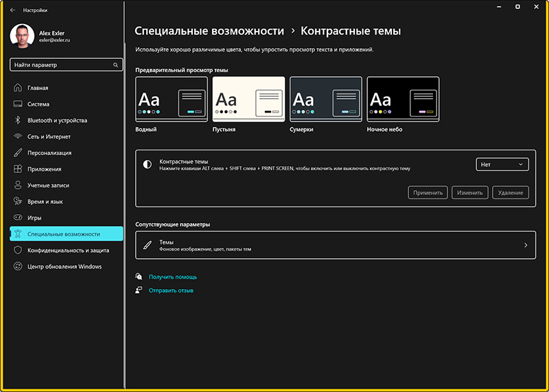Open the contrast theme dropdown showing Нет
549x392 pixels.
point(502,164)
